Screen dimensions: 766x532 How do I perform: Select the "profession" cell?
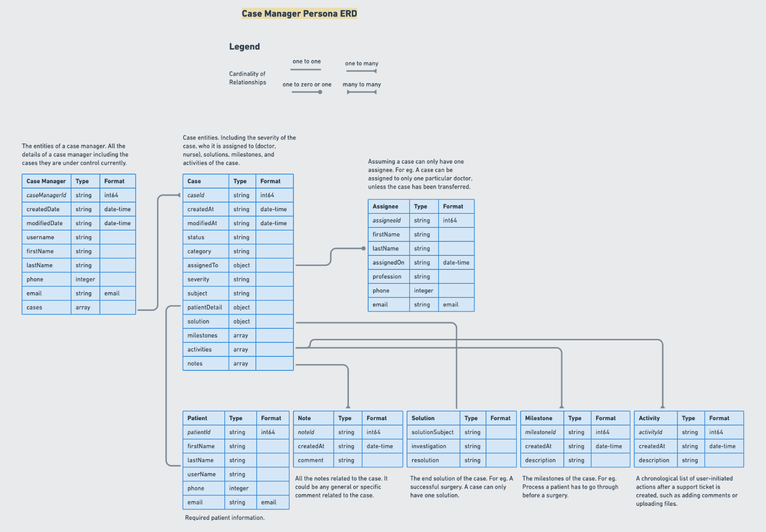pyautogui.click(x=389, y=276)
